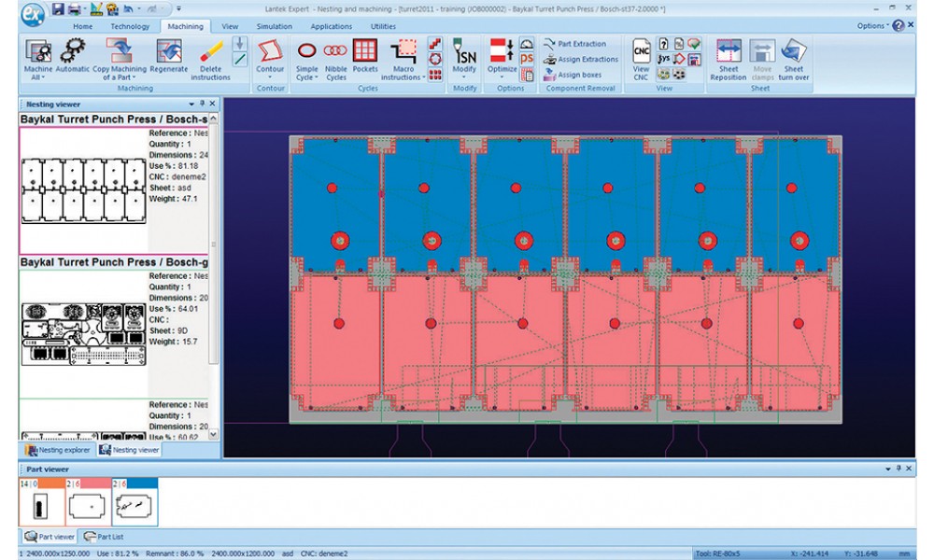The width and height of the screenshot is (934, 560).
Task: Click the green diagonal line icon in Machining group
Action: (x=239, y=59)
